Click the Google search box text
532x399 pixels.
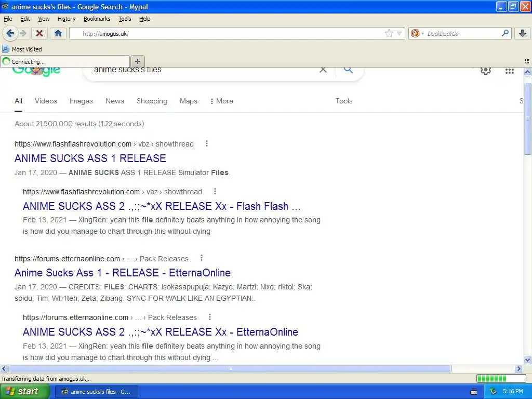[128, 70]
